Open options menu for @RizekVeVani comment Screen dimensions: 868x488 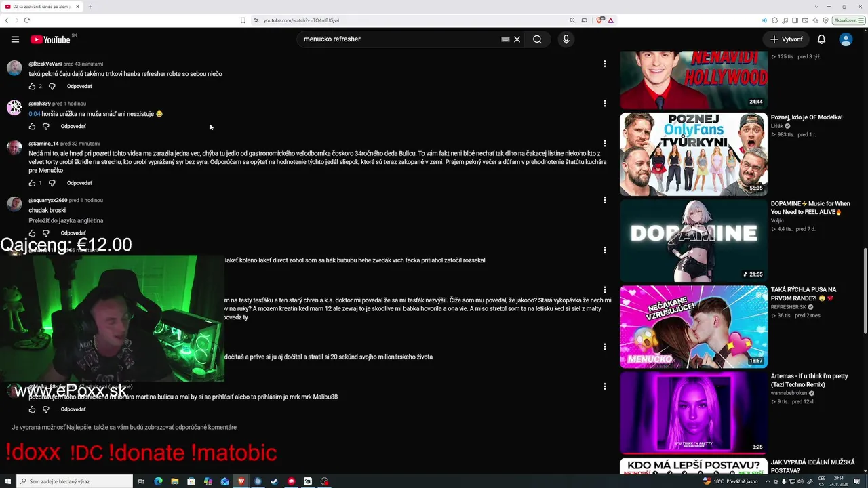[605, 64]
